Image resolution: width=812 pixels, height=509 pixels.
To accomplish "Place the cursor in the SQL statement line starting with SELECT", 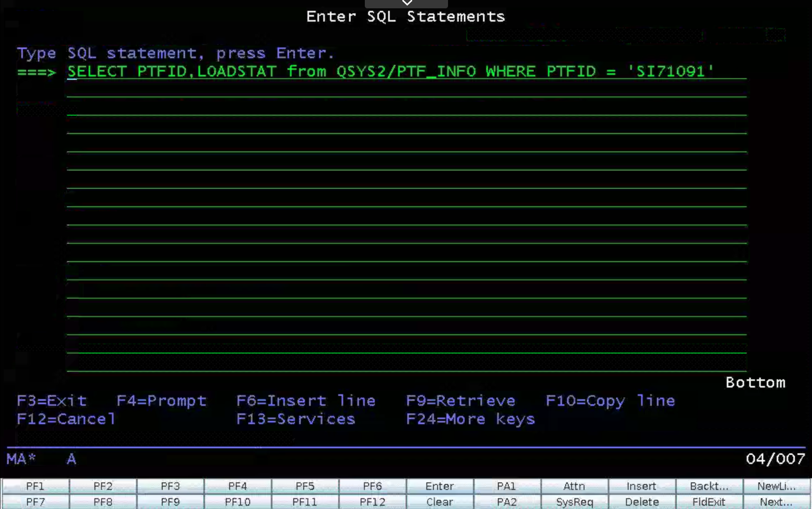I will [407, 71].
